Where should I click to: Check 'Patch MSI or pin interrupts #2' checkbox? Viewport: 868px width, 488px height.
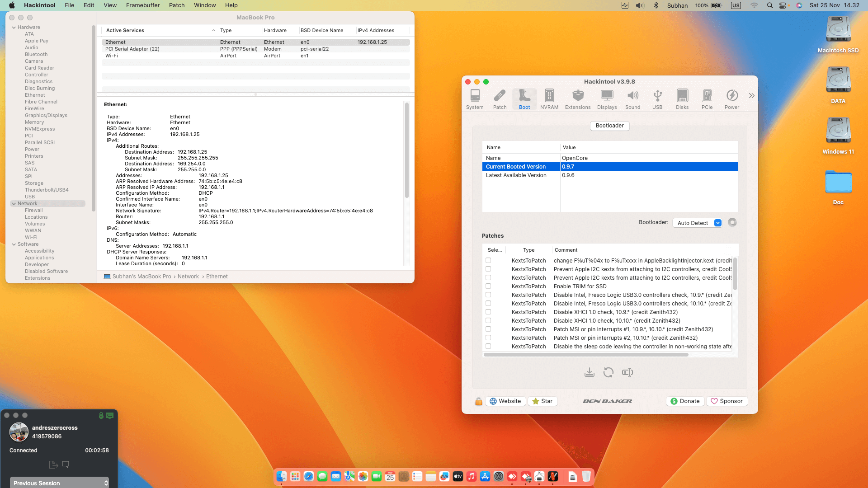(488, 338)
